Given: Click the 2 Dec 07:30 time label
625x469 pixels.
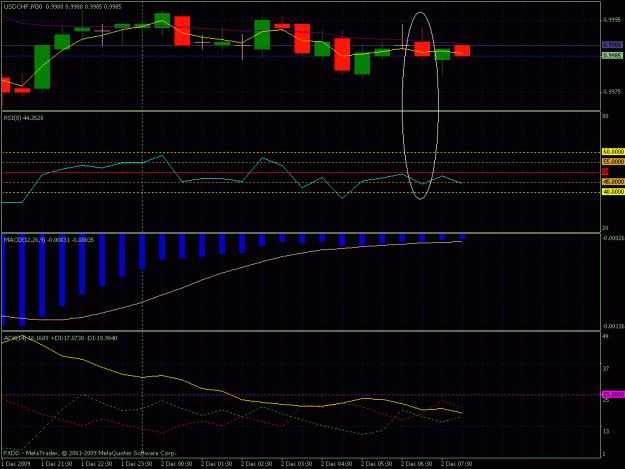Looking at the screenshot, I should (456, 464).
